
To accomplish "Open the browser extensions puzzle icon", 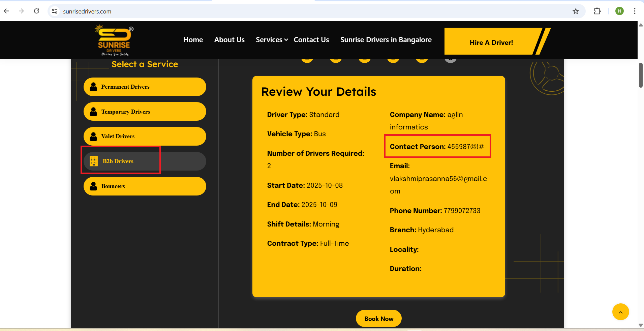I will tap(597, 11).
